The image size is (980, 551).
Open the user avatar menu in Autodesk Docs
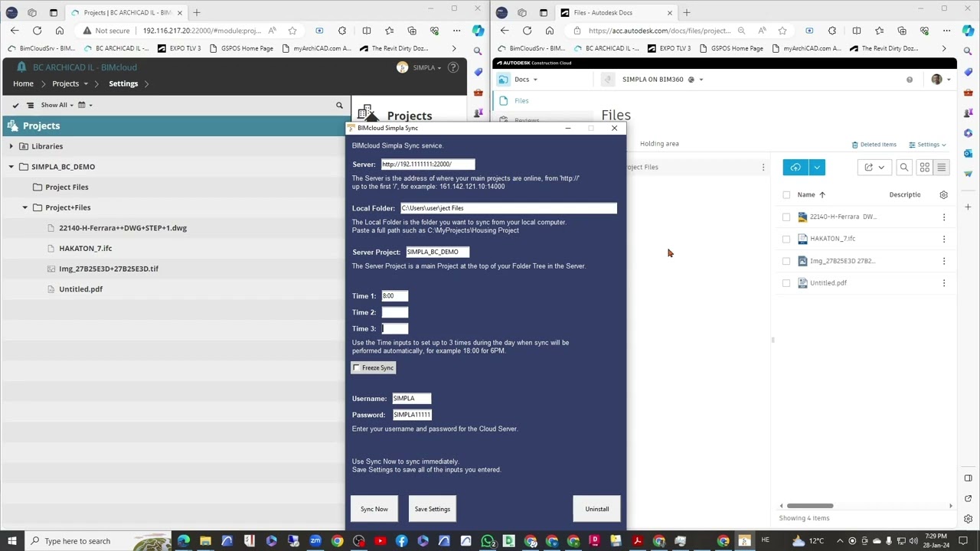[940, 80]
